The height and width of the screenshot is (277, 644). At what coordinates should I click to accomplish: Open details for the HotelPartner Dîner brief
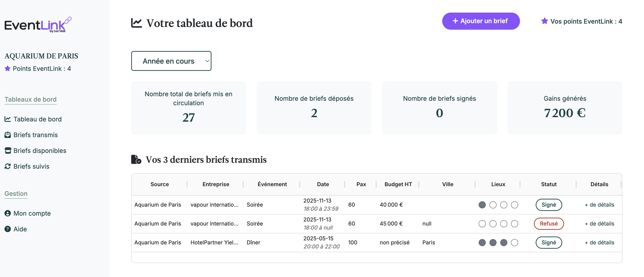tap(599, 242)
